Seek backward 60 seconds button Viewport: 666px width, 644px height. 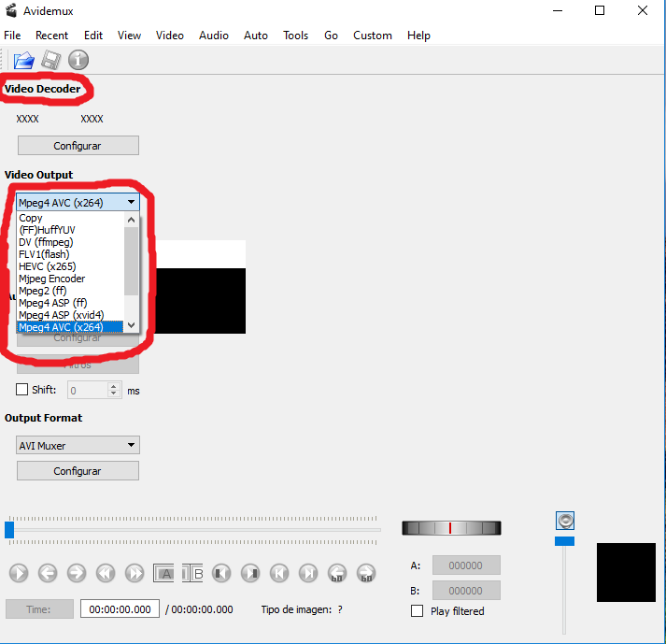coord(337,573)
